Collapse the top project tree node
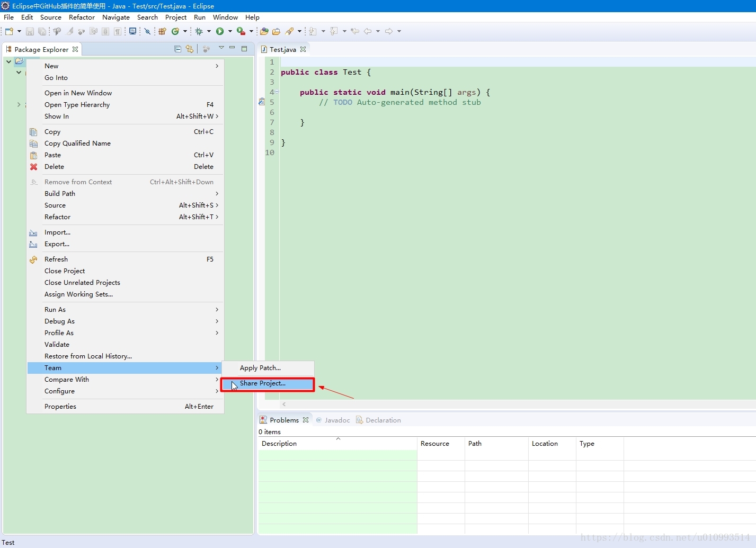Screen dimensions: 756x548 [8, 61]
